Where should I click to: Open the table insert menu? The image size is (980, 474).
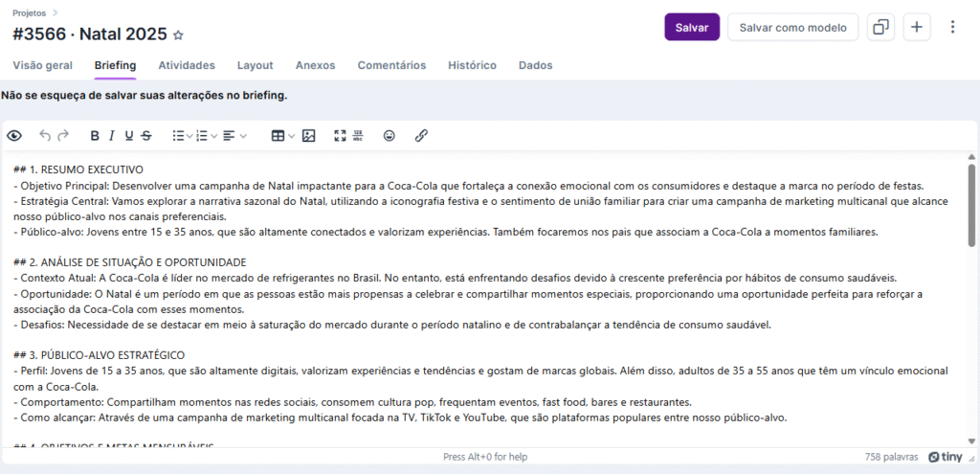tap(283, 136)
